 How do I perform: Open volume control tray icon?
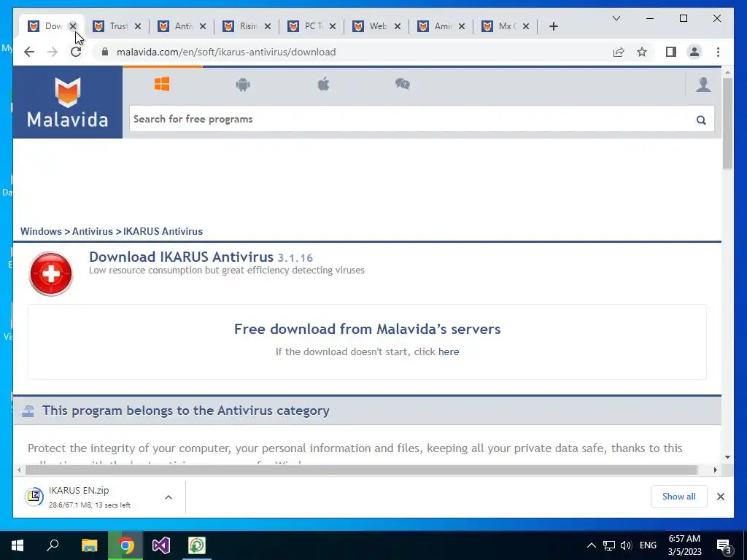point(626,545)
